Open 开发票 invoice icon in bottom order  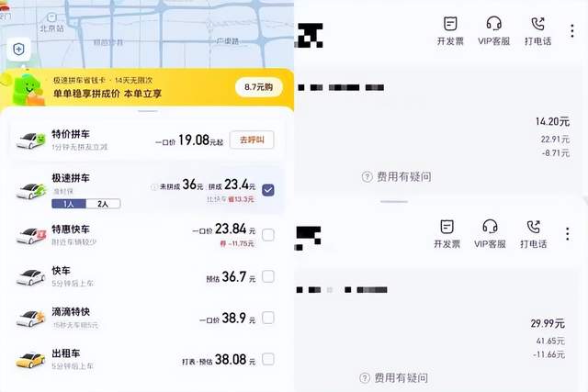(447, 227)
